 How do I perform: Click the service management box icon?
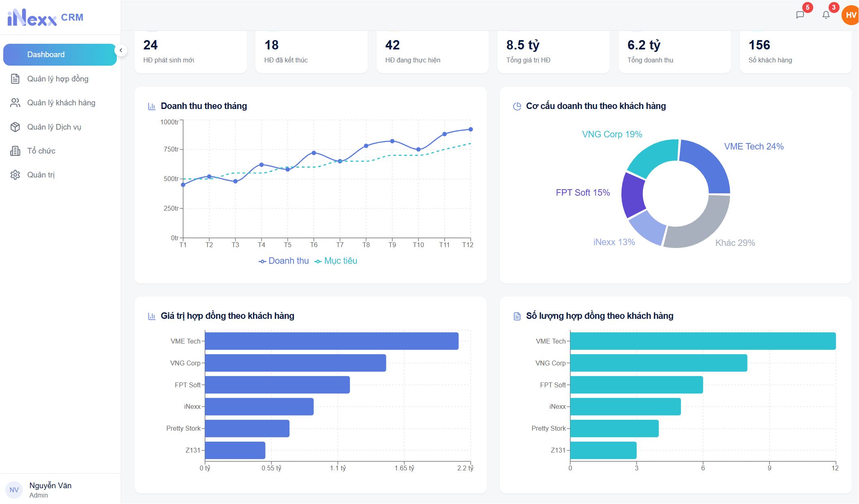tap(15, 127)
